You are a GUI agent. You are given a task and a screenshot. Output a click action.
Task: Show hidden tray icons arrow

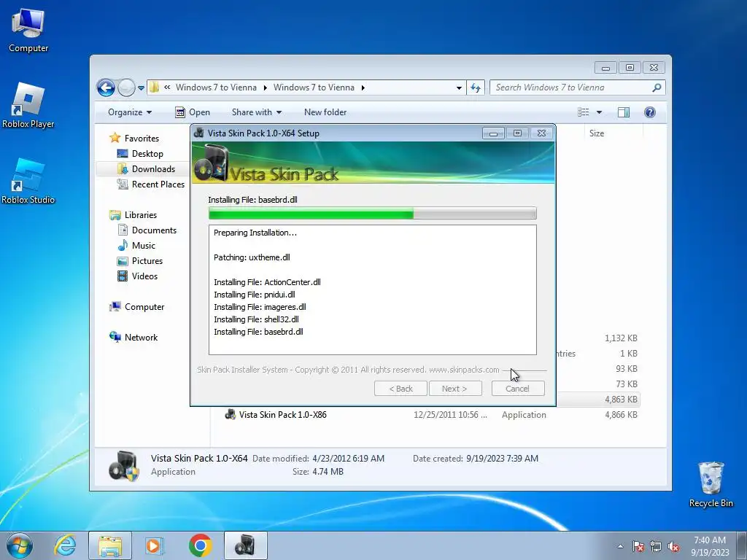[x=620, y=546]
